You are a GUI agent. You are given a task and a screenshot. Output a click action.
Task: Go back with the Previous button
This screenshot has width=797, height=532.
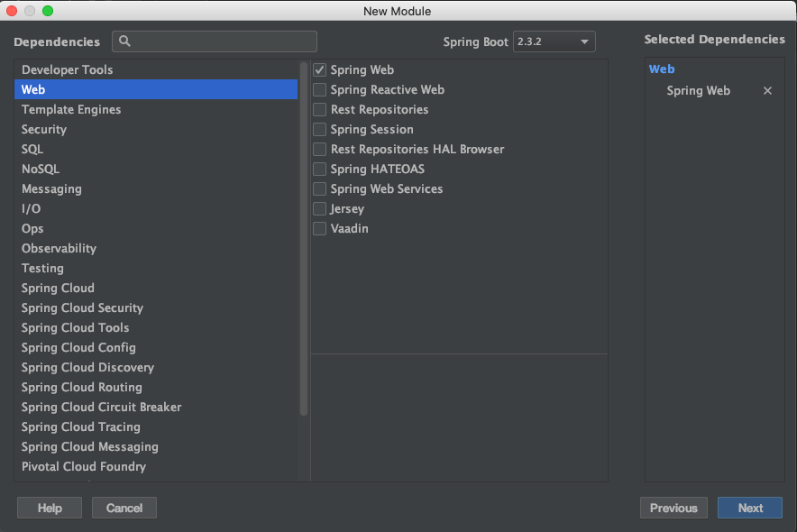point(673,508)
